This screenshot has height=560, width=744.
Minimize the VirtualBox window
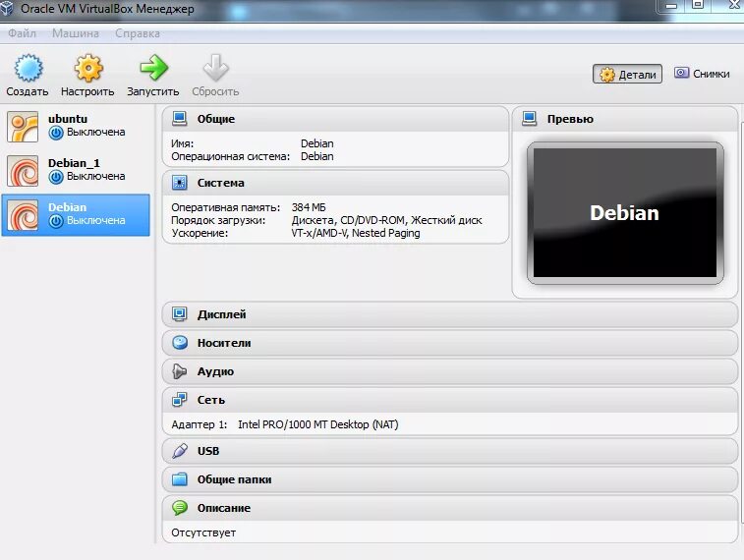(x=671, y=5)
